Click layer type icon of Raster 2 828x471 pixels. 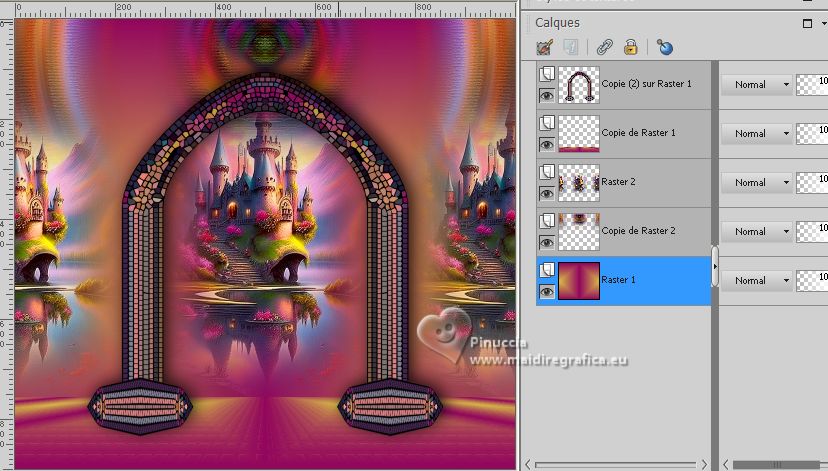pyautogui.click(x=547, y=172)
